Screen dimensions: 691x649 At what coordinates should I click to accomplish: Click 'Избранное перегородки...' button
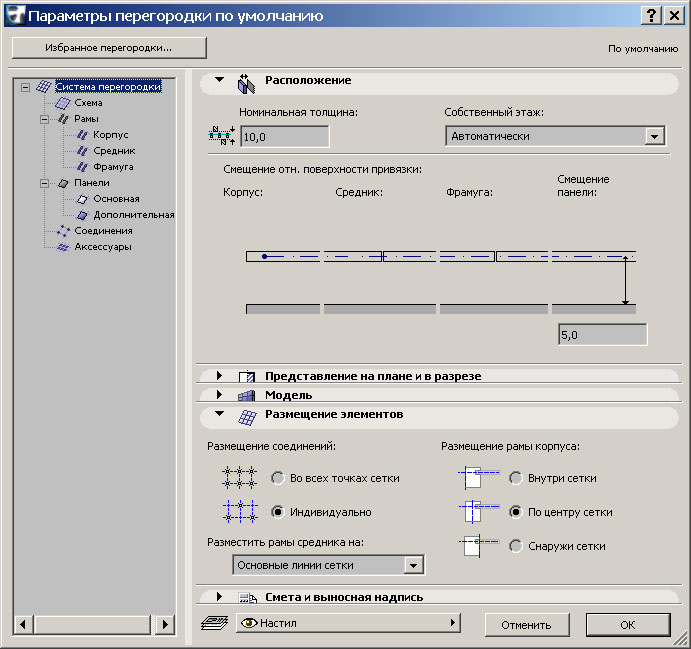coord(109,47)
